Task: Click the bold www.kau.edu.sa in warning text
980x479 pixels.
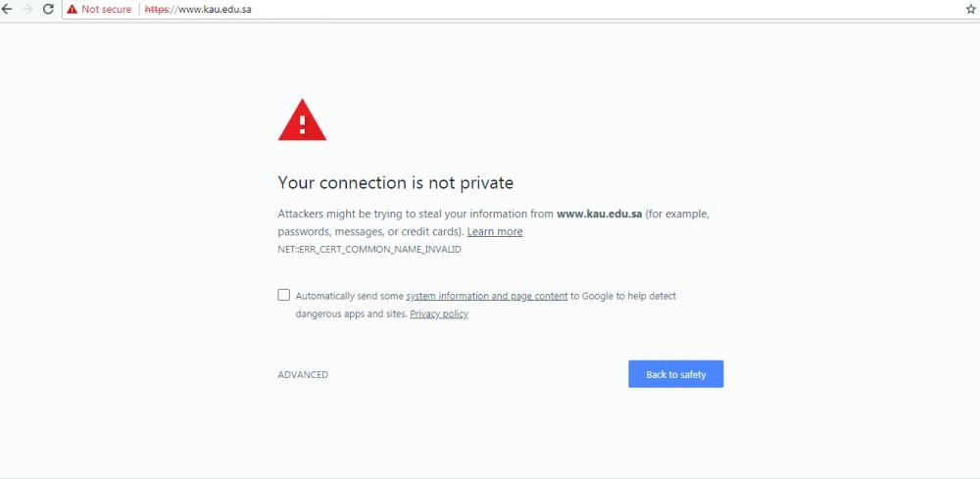Action: (x=599, y=214)
